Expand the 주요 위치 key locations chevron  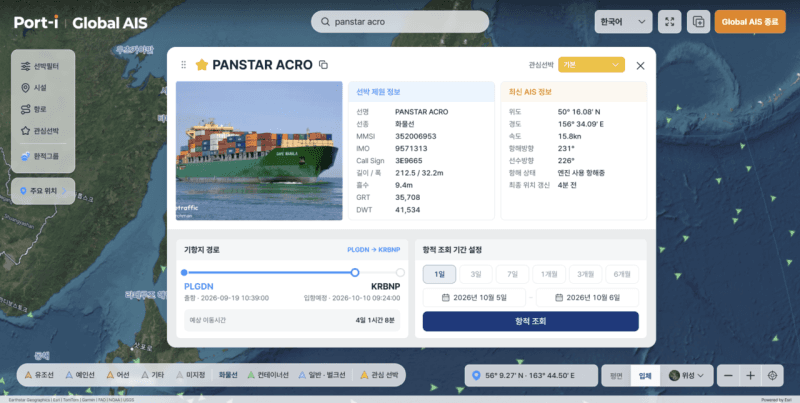coord(64,191)
